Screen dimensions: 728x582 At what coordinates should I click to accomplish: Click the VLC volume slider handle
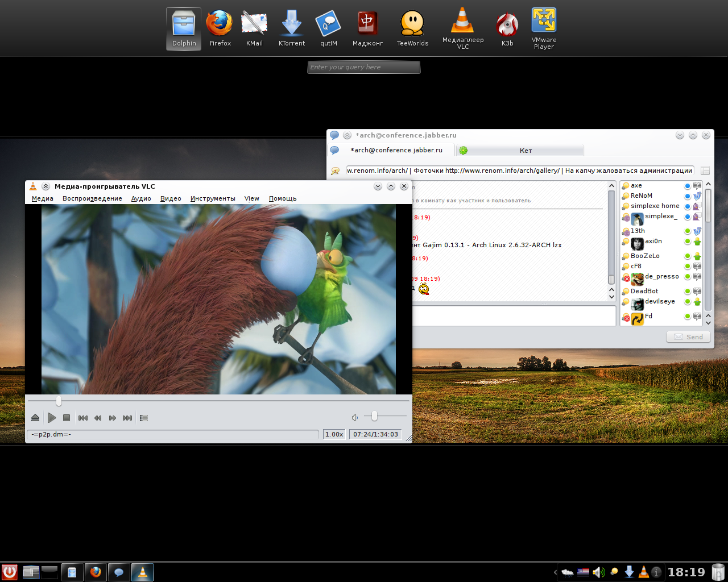point(374,417)
